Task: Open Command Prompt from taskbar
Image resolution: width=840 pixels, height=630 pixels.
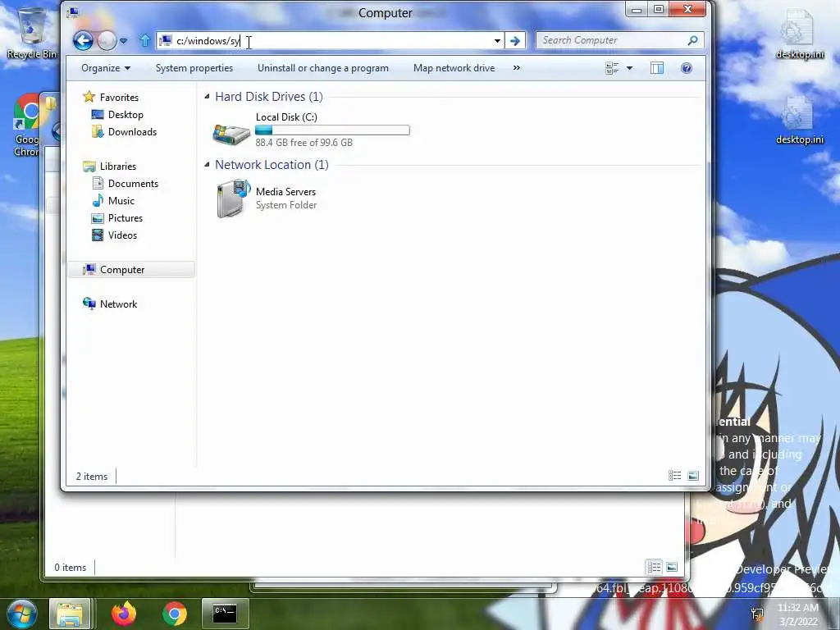Action: (x=225, y=614)
